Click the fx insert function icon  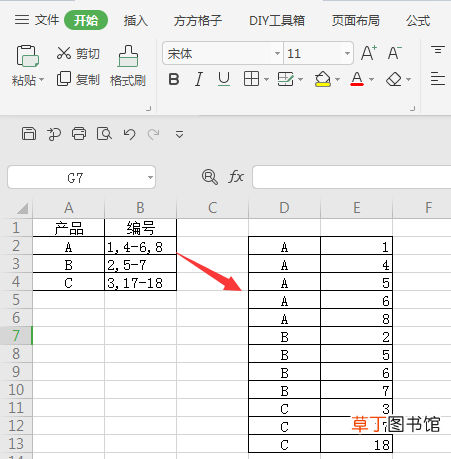click(x=236, y=177)
